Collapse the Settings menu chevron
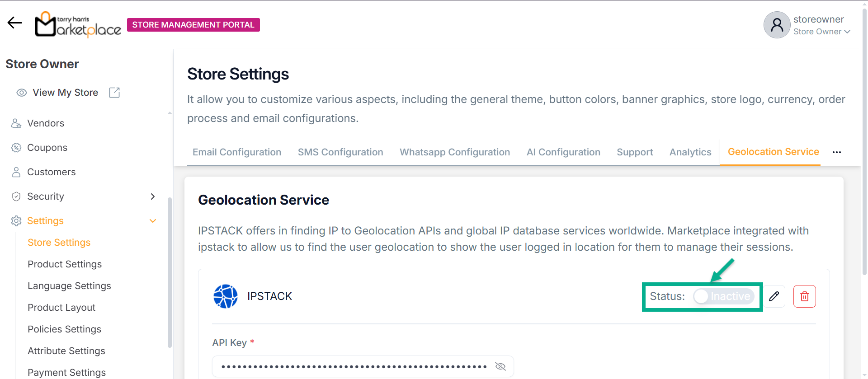This screenshot has height=379, width=868. (152, 221)
